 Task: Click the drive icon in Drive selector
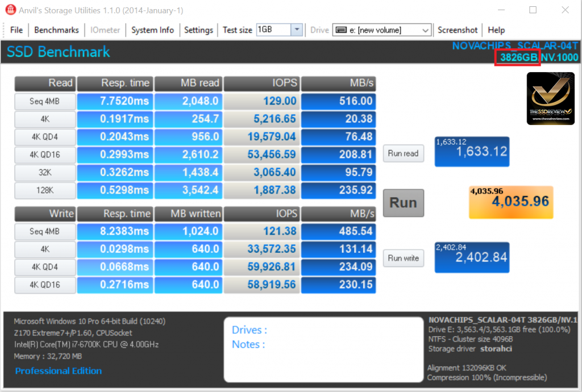tap(340, 30)
